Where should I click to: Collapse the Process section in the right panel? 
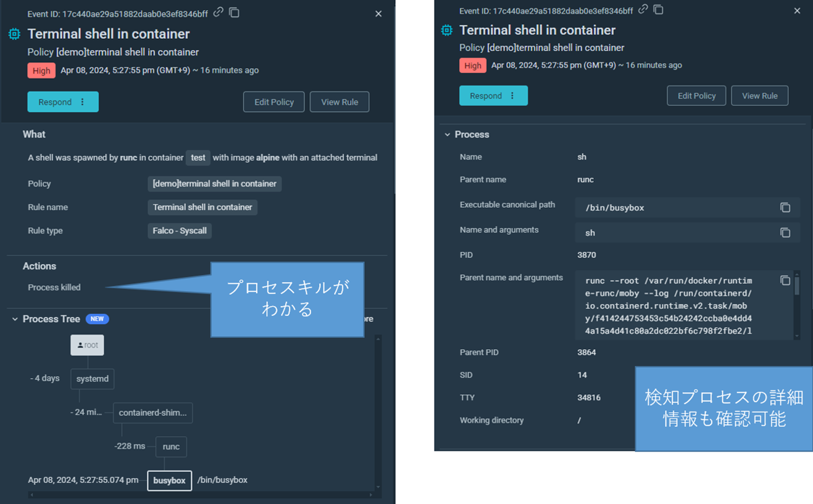point(446,134)
